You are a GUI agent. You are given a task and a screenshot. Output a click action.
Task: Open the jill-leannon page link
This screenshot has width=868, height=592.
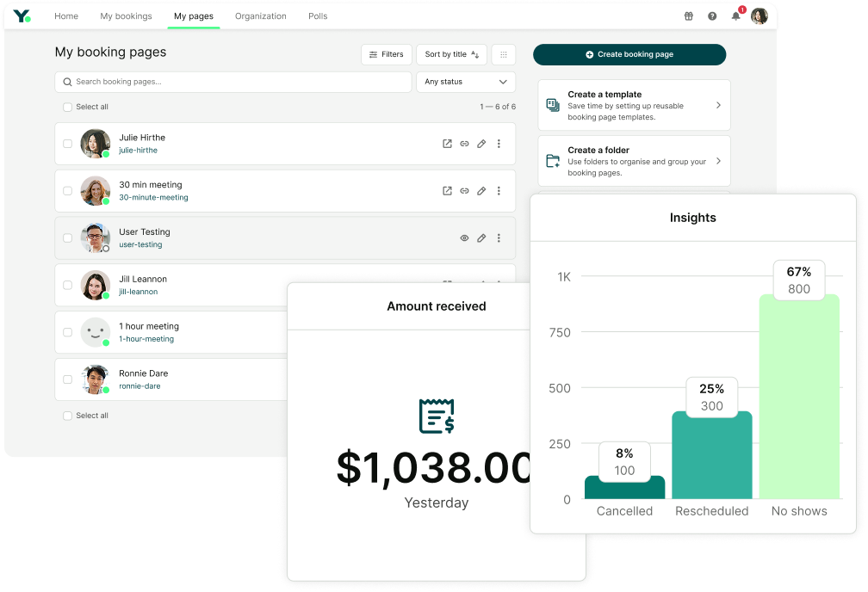pos(138,290)
